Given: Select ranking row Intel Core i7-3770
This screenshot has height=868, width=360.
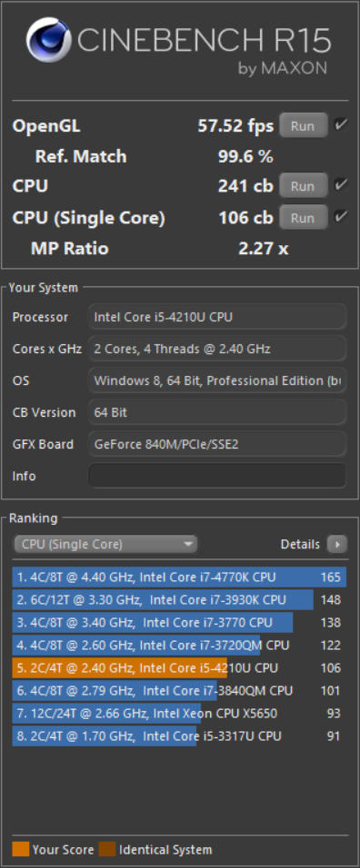Looking at the screenshot, I should (179, 623).
